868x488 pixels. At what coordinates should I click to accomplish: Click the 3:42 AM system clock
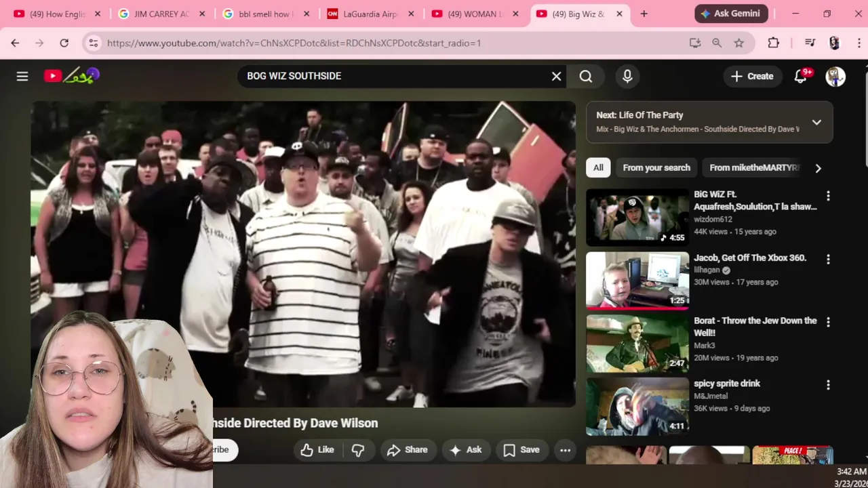pyautogui.click(x=851, y=472)
